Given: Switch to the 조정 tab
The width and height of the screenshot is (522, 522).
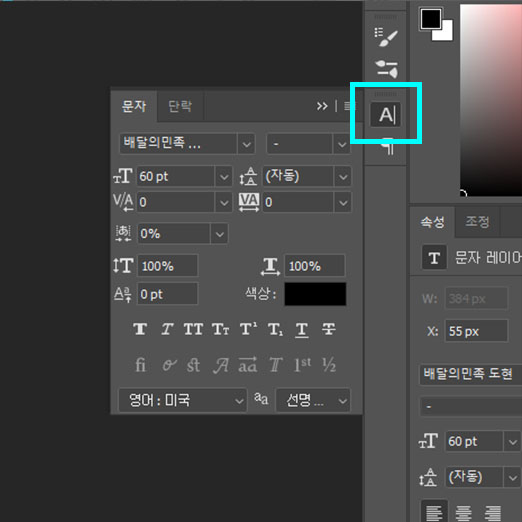Looking at the screenshot, I should 477,222.
